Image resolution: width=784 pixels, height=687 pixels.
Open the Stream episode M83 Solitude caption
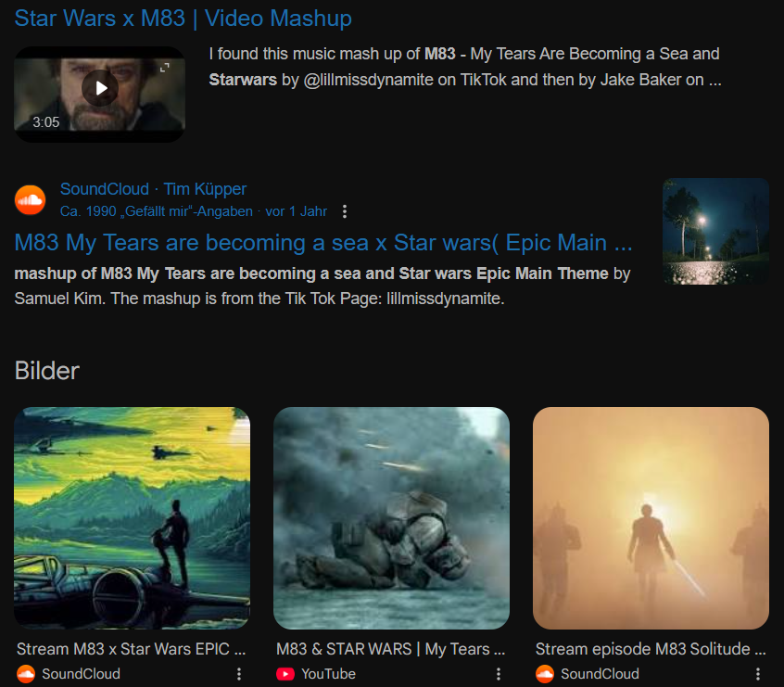[651, 649]
